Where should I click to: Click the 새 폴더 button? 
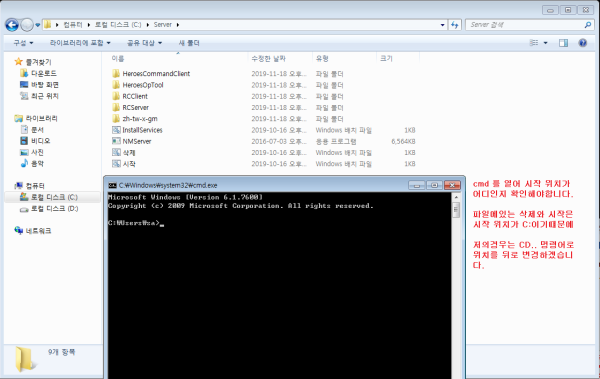coord(189,43)
